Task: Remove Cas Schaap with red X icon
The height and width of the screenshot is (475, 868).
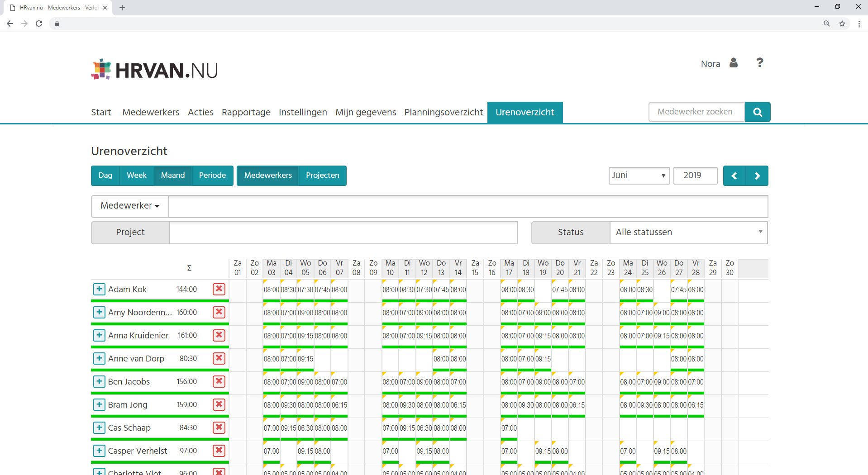Action: 219,427
